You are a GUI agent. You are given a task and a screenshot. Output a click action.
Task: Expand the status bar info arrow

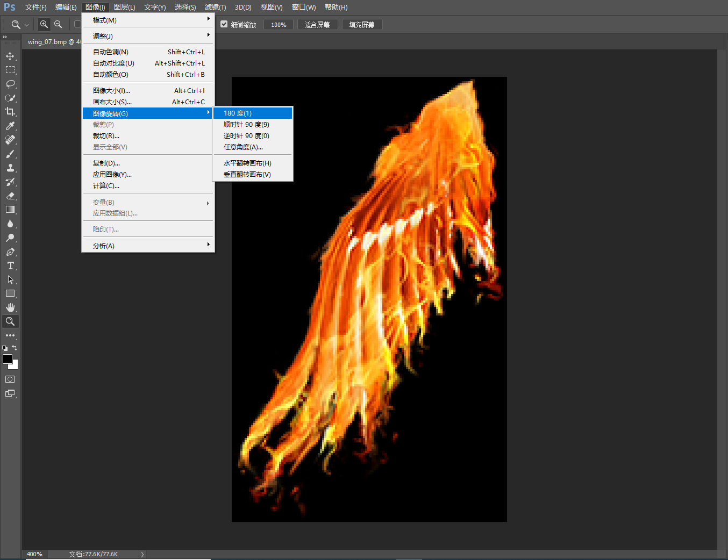tap(142, 554)
